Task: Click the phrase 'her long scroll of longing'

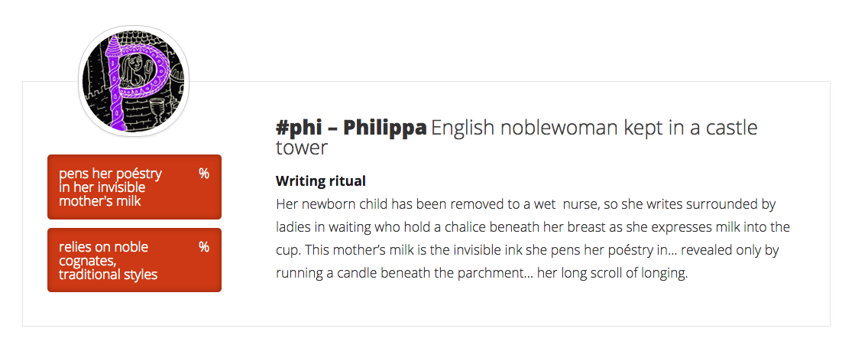Action: (613, 273)
